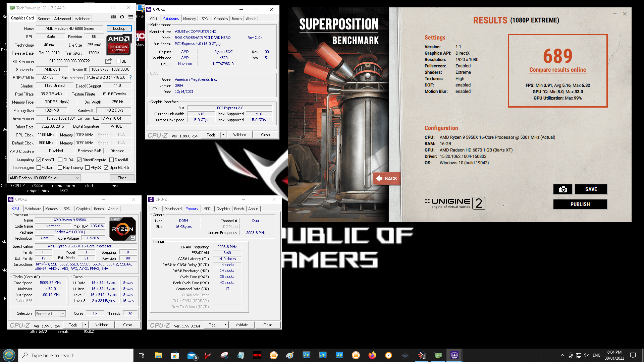The height and width of the screenshot is (362, 644).
Task: Open Mail app with 6 badge
Action: (x=192, y=355)
